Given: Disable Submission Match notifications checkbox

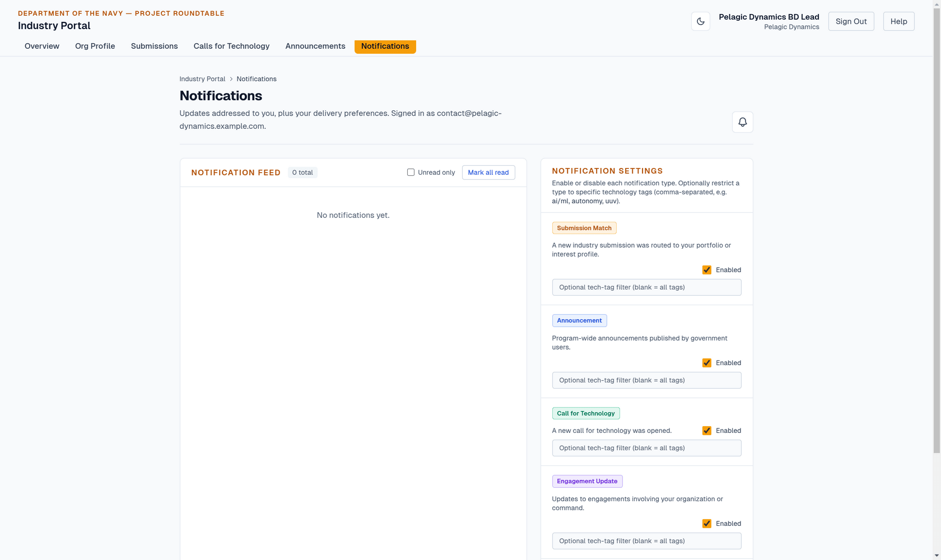Looking at the screenshot, I should click(707, 270).
